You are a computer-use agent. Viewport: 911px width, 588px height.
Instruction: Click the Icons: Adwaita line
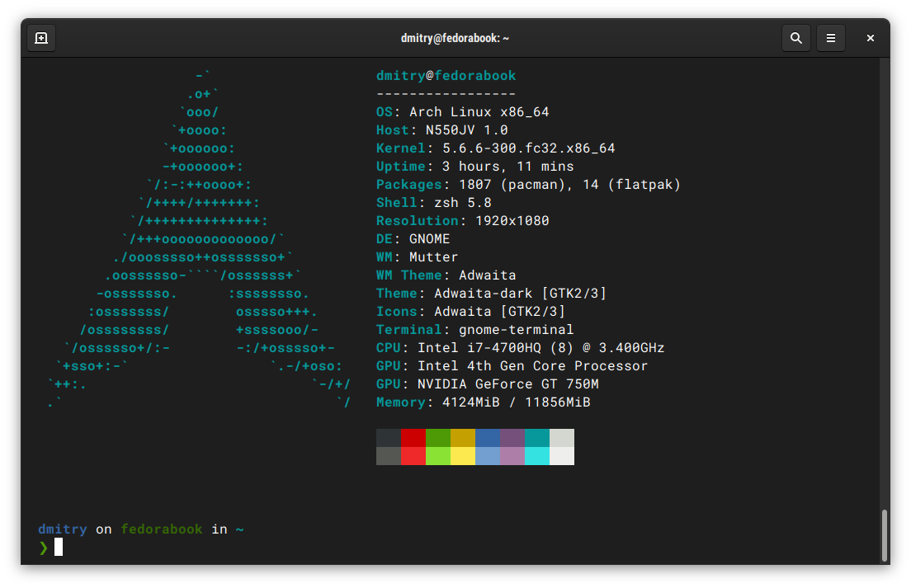point(470,312)
